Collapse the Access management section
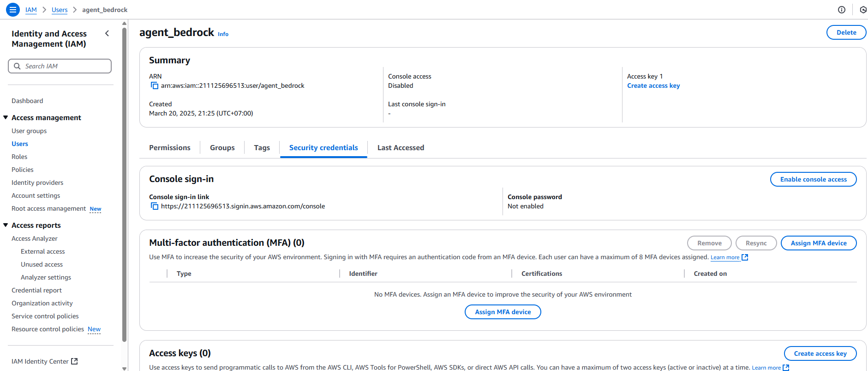Screen dimensions: 868x371 point(6,117)
